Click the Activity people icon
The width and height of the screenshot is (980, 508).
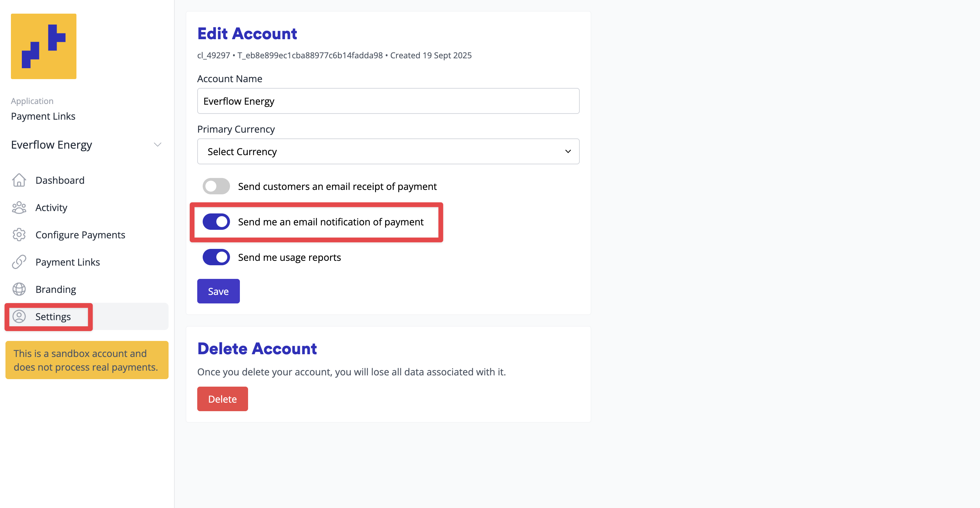pos(19,208)
